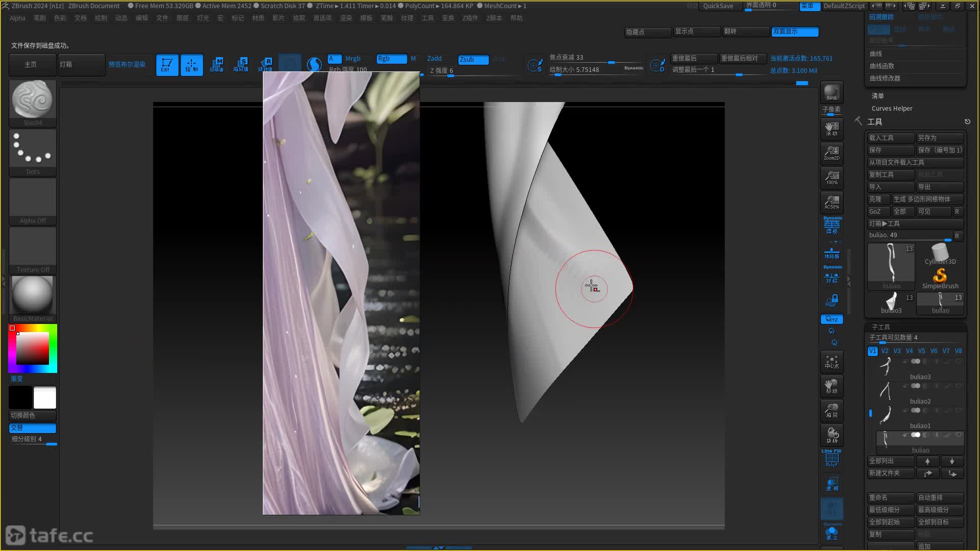This screenshot has width=980, height=551.
Task: Click the Rotate (旋转) view icon
Action: pos(831,435)
